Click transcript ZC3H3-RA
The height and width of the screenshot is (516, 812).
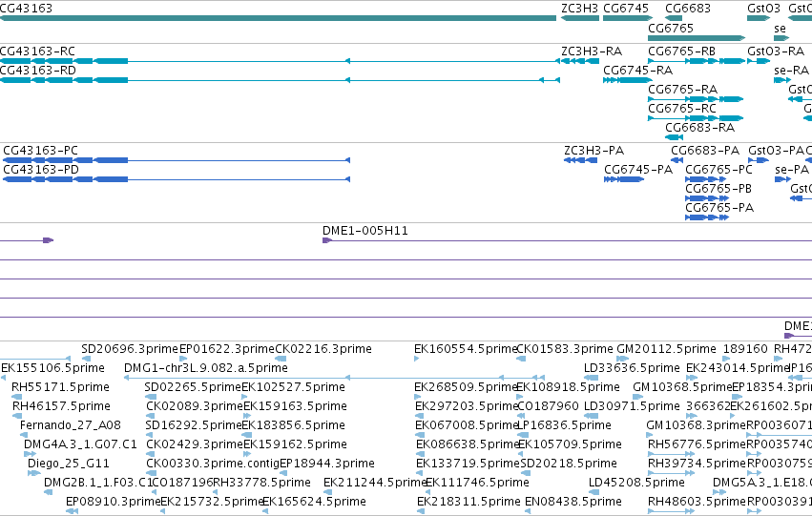(x=580, y=61)
